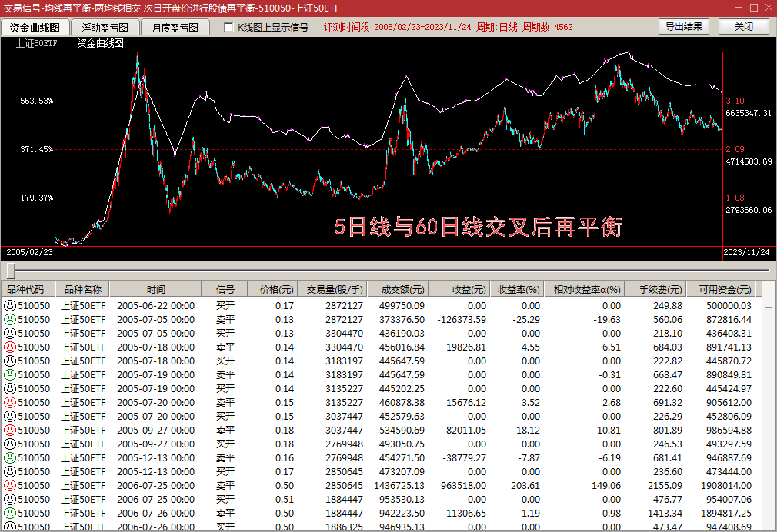Click the timeline slider handle below the chart

pyautogui.click(x=11, y=271)
